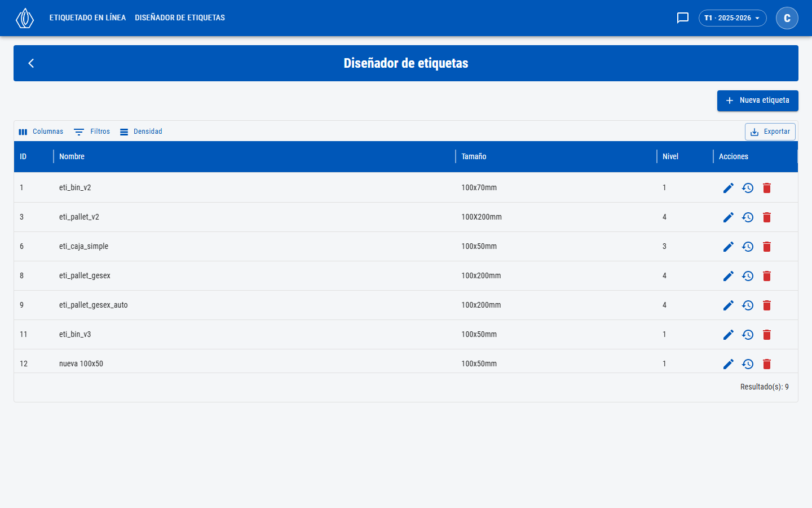This screenshot has height=508, width=812.
Task: Delete label eti_bin_v3
Action: click(767, 335)
